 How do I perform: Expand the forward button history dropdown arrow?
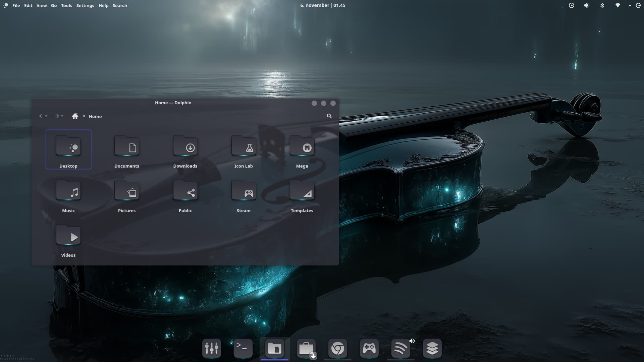tap(62, 116)
